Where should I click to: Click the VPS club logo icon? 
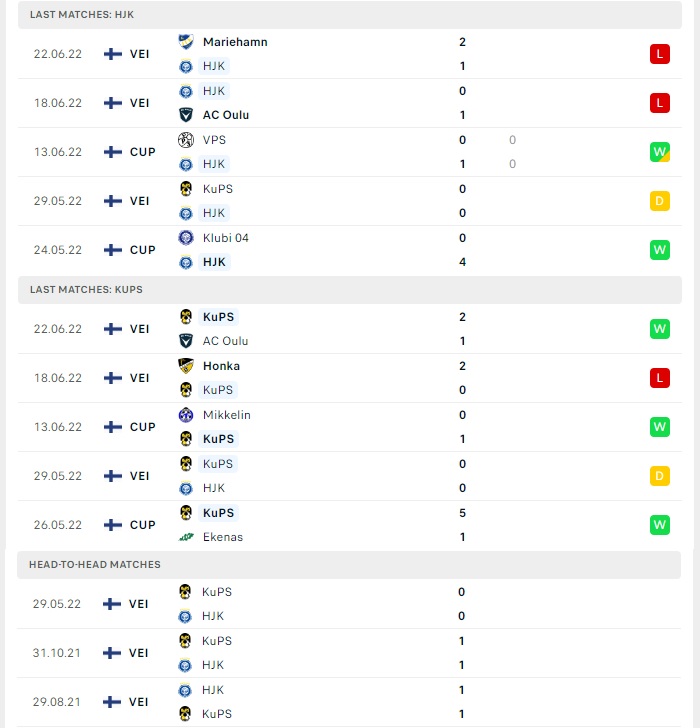(x=186, y=140)
